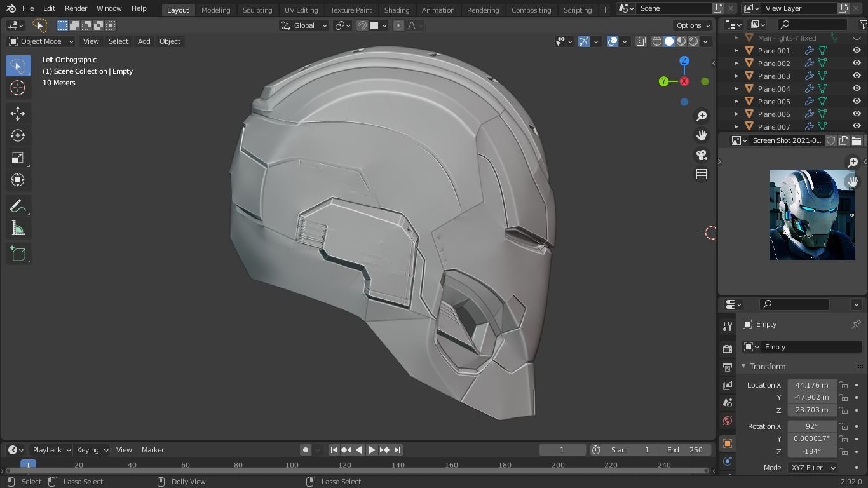
Task: Switch to Shading workspace tab
Action: [x=397, y=10]
